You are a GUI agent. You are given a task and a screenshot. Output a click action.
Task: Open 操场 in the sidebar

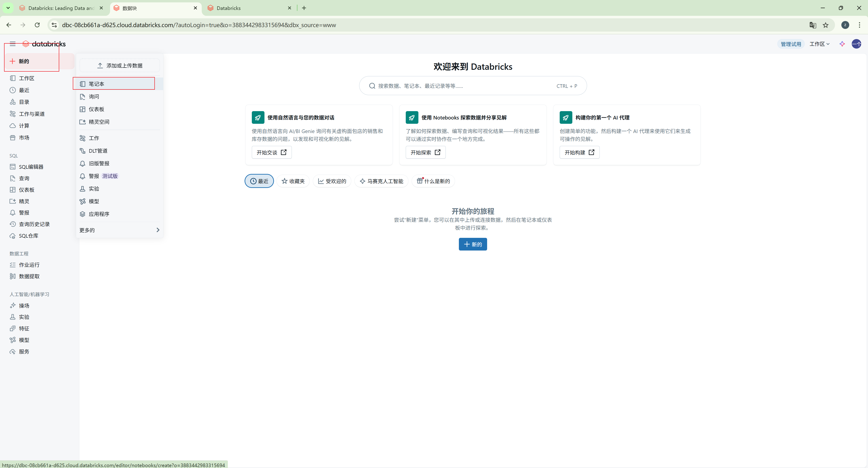(x=39, y=306)
